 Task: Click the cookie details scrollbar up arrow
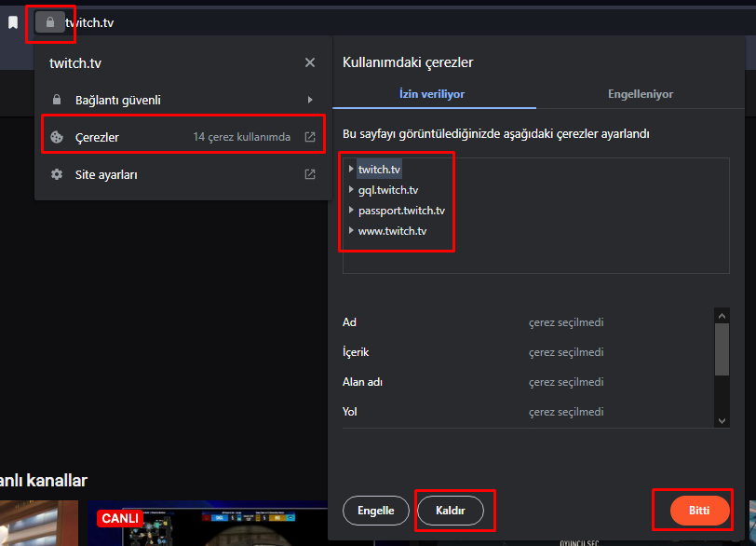coord(722,316)
